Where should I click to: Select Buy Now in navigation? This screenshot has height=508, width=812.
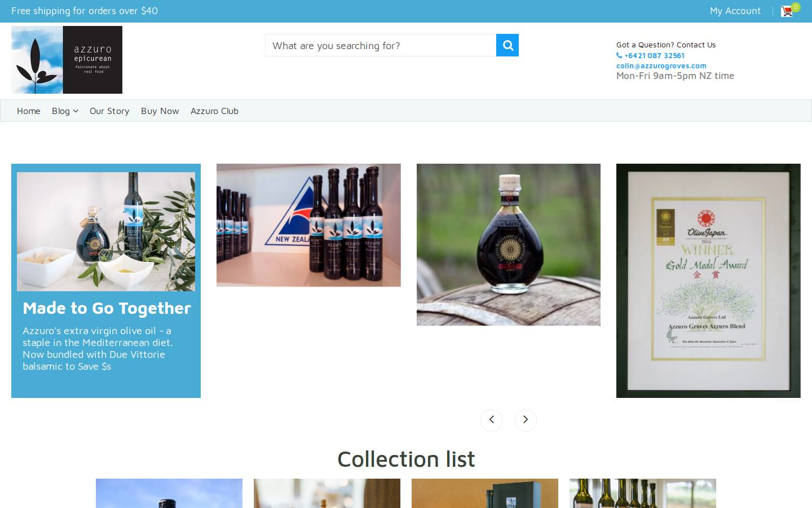click(160, 111)
